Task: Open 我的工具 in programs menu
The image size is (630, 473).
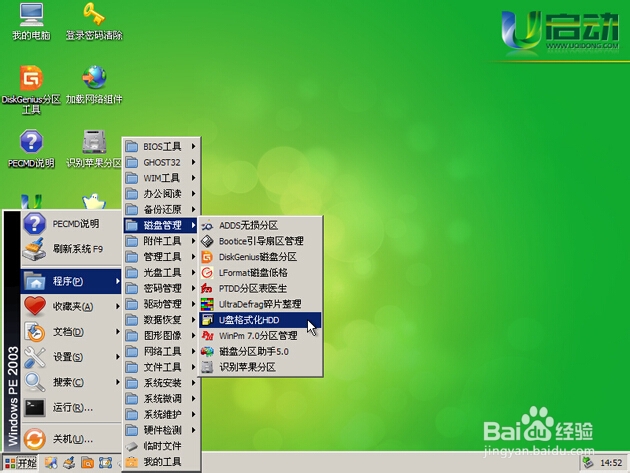Action: click(161, 462)
